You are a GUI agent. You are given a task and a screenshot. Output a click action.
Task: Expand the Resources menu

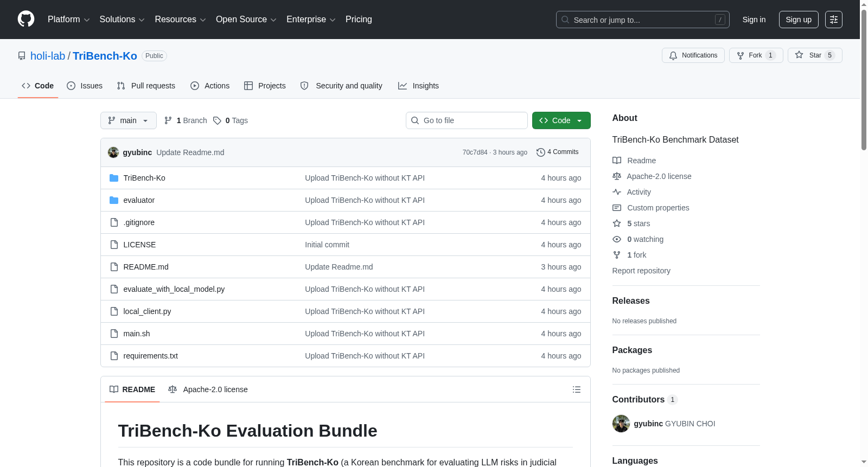180,20
